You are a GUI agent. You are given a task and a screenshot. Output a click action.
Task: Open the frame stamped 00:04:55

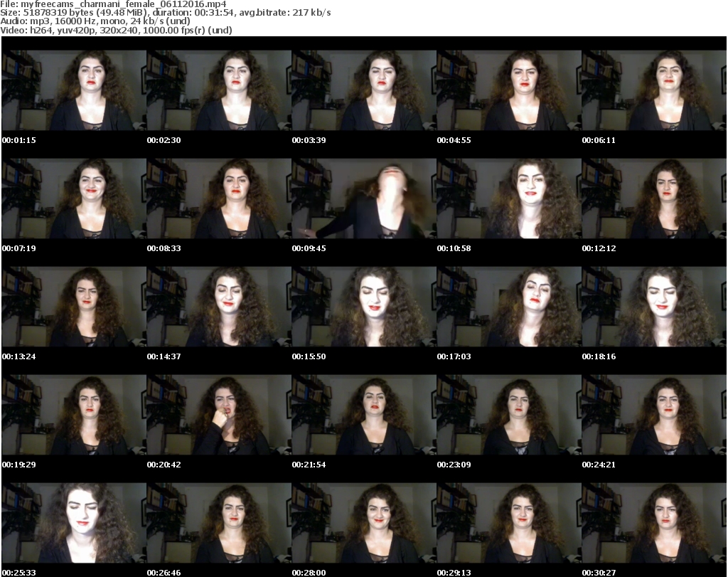tap(509, 90)
